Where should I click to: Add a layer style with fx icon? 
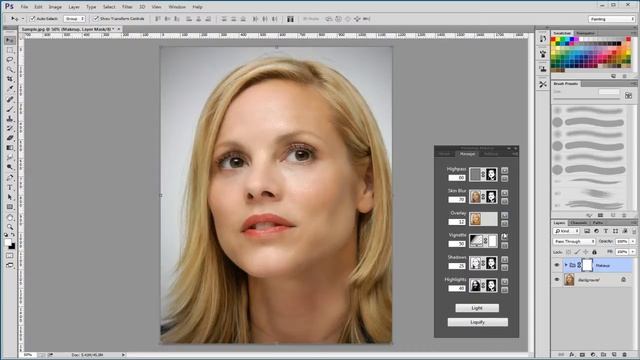click(x=571, y=355)
